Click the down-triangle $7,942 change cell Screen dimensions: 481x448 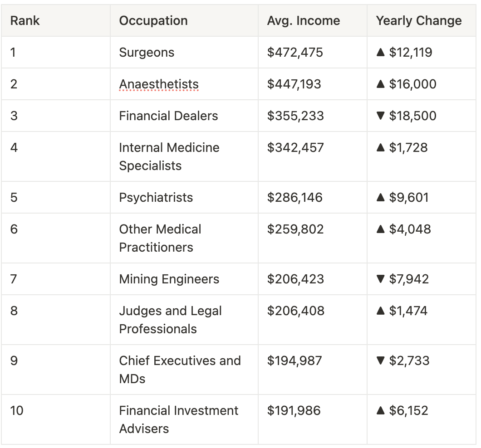pyautogui.click(x=402, y=279)
